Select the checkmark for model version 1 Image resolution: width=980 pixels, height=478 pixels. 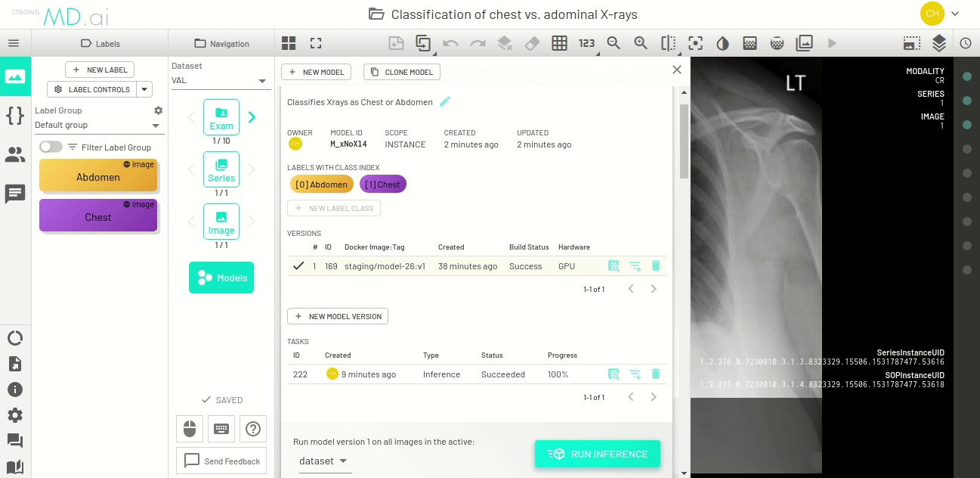pos(298,266)
